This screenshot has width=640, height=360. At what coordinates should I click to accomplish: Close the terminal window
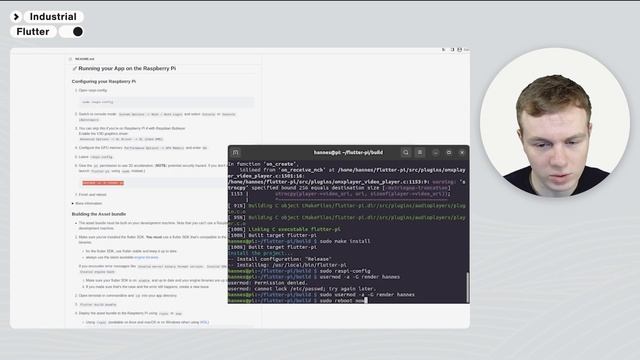[462, 152]
